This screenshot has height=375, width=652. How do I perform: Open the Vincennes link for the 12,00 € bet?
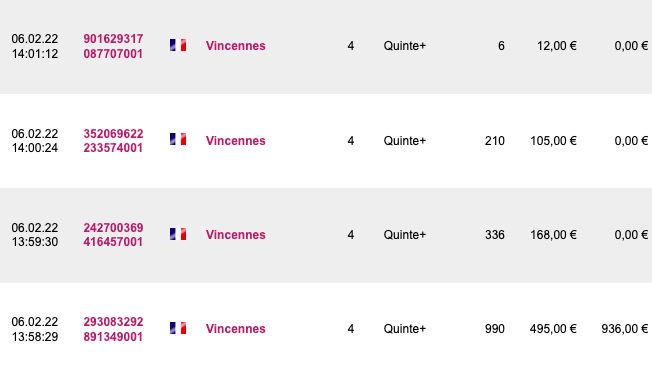pyautogui.click(x=235, y=46)
